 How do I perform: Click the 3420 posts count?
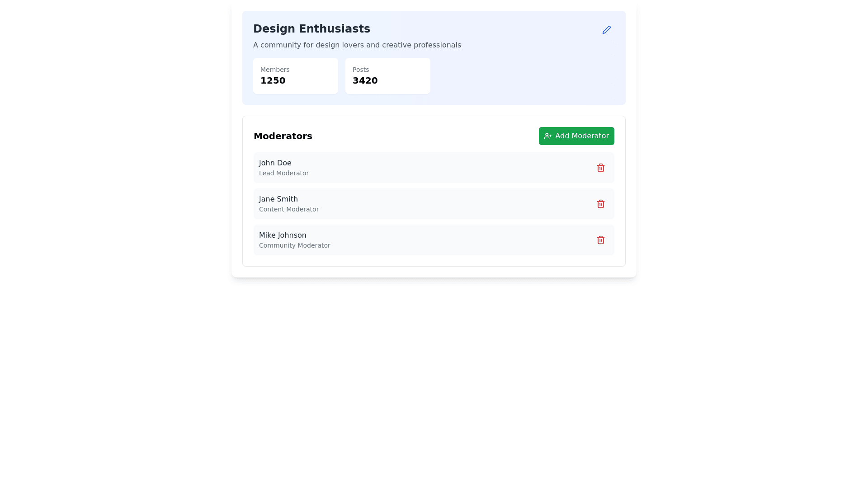365,80
